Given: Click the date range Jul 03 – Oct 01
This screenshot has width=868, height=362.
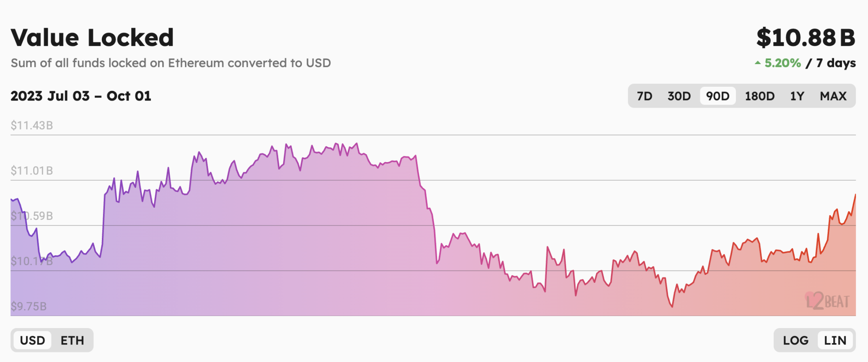Looking at the screenshot, I should (x=81, y=96).
